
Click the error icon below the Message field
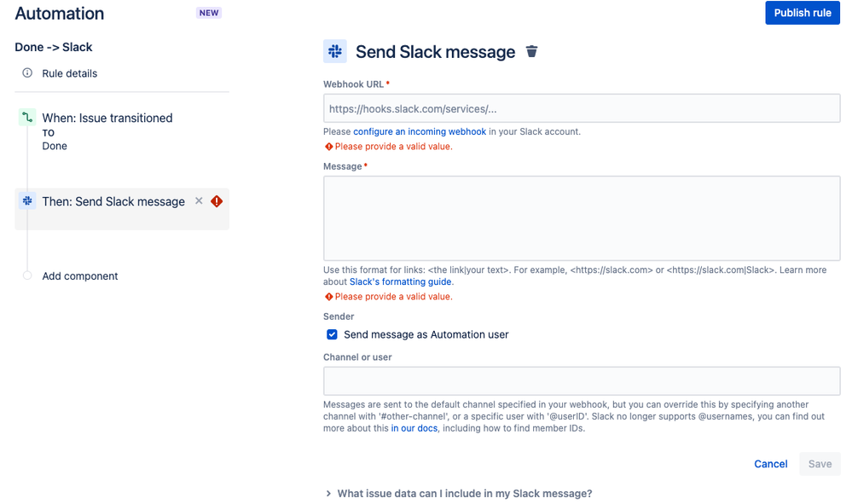click(327, 296)
